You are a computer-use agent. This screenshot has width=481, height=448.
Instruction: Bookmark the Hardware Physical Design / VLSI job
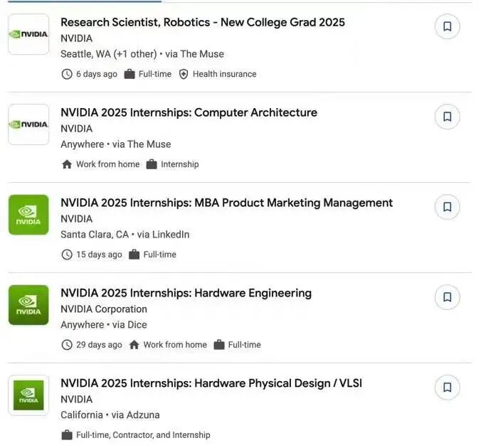(x=447, y=388)
